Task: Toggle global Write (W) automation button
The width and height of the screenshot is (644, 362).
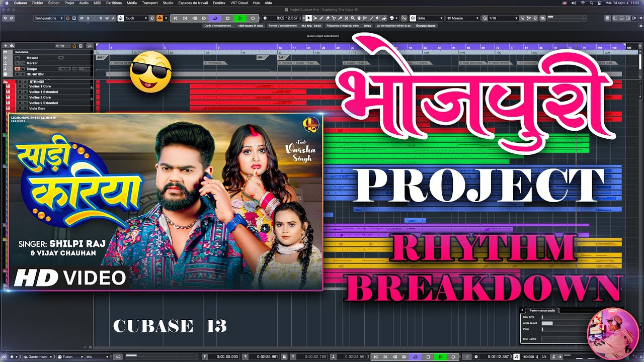Action: point(107,18)
